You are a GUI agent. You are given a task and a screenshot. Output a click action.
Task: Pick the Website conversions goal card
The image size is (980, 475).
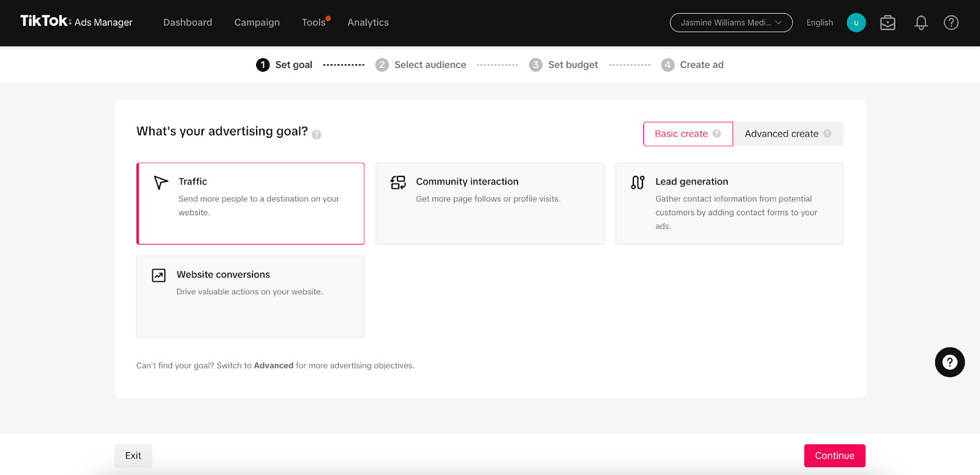pos(251,297)
